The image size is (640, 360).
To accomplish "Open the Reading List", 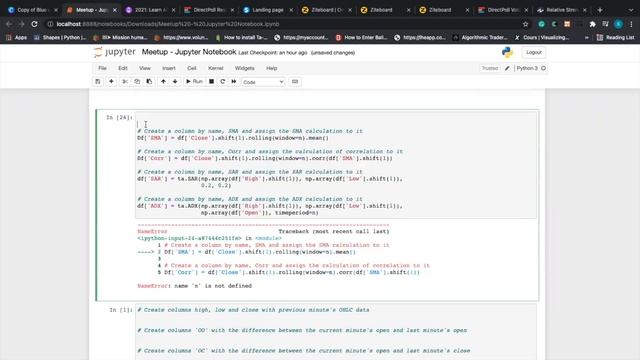I will [616, 38].
